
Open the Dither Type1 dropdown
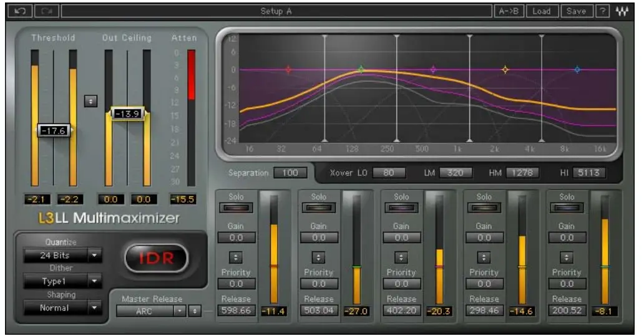pos(62,281)
